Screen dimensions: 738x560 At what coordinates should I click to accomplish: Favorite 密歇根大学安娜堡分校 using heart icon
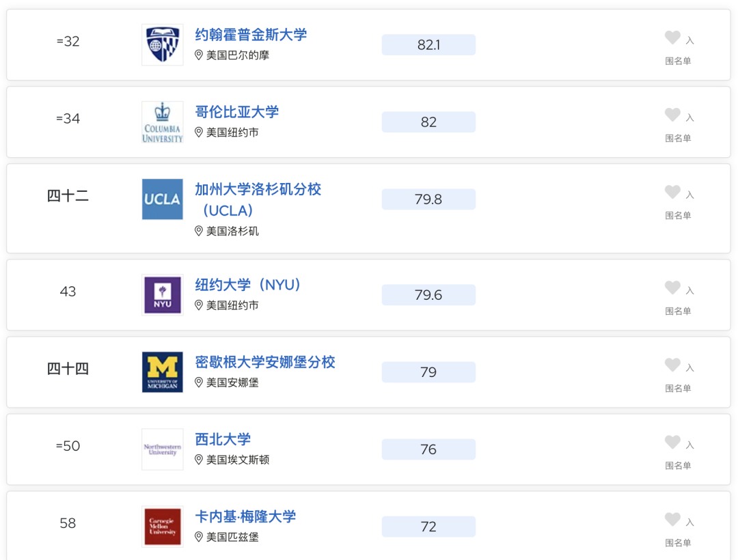pos(672,365)
